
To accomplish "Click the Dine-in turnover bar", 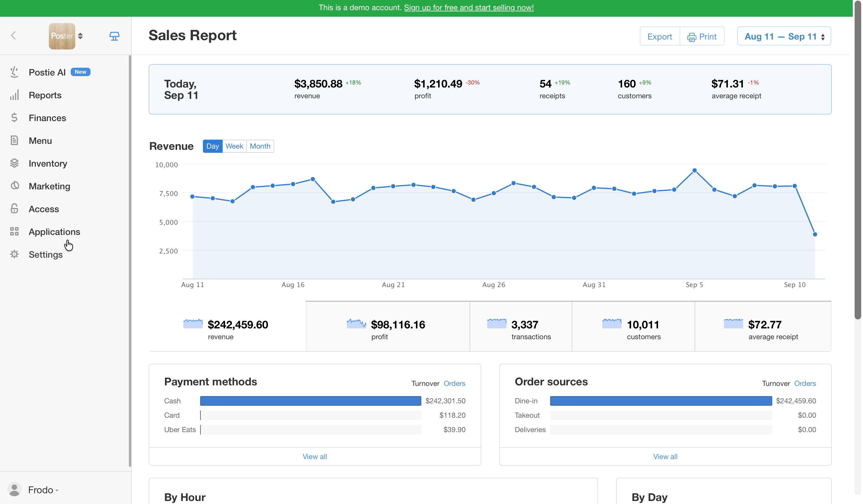I will (x=661, y=401).
